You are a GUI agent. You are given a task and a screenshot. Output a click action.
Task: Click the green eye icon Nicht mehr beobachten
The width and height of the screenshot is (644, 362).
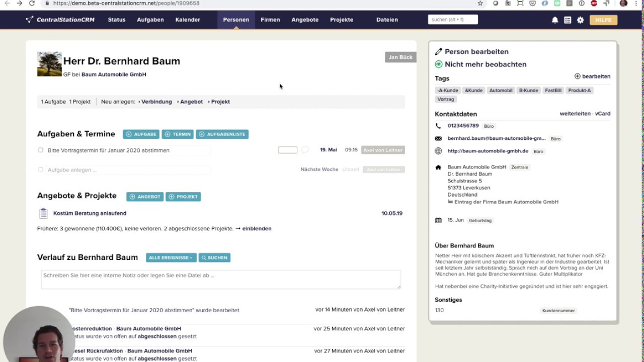coord(438,64)
